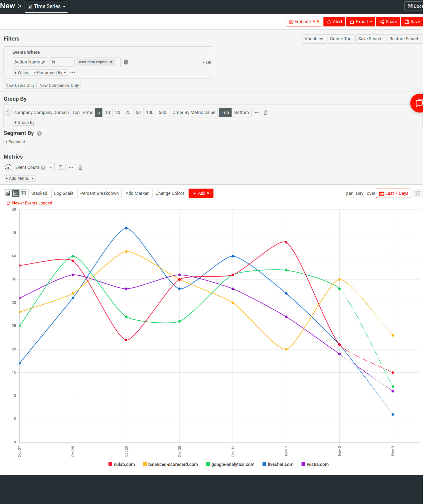Remove the Events Where filter using trash icon
The width and height of the screenshot is (423, 504).
[x=126, y=62]
